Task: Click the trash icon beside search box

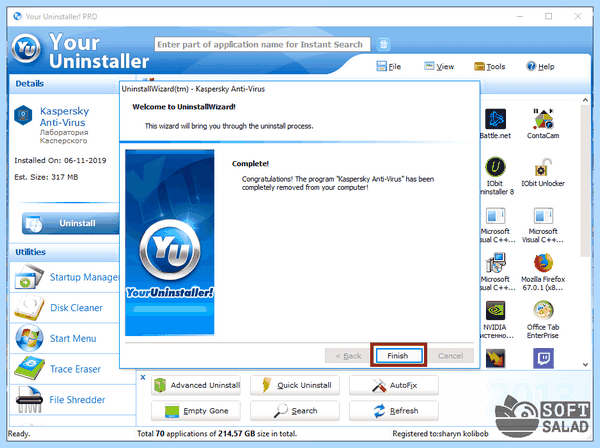Action: point(383,44)
